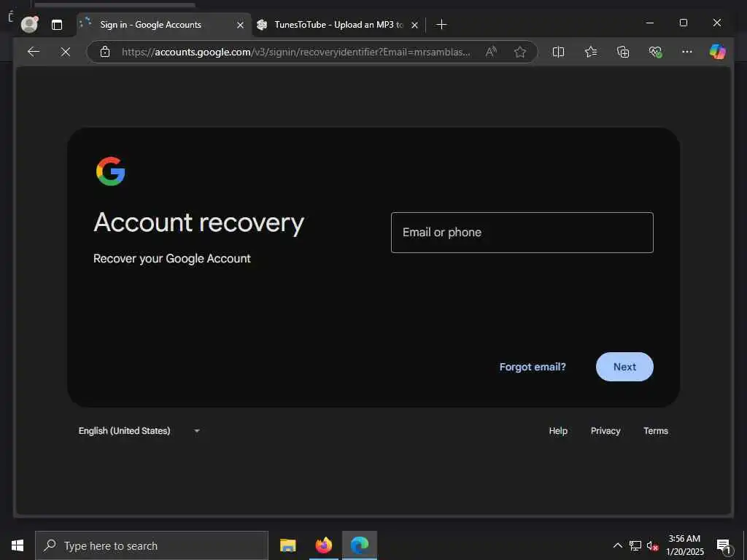Open the Privacy link
The height and width of the screenshot is (560, 747).
tap(605, 430)
